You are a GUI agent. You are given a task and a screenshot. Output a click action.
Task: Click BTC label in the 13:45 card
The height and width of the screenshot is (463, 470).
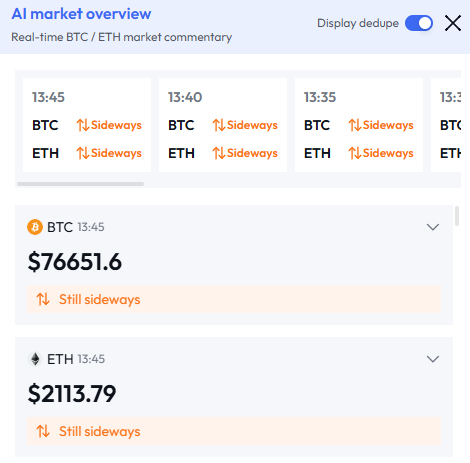45,125
